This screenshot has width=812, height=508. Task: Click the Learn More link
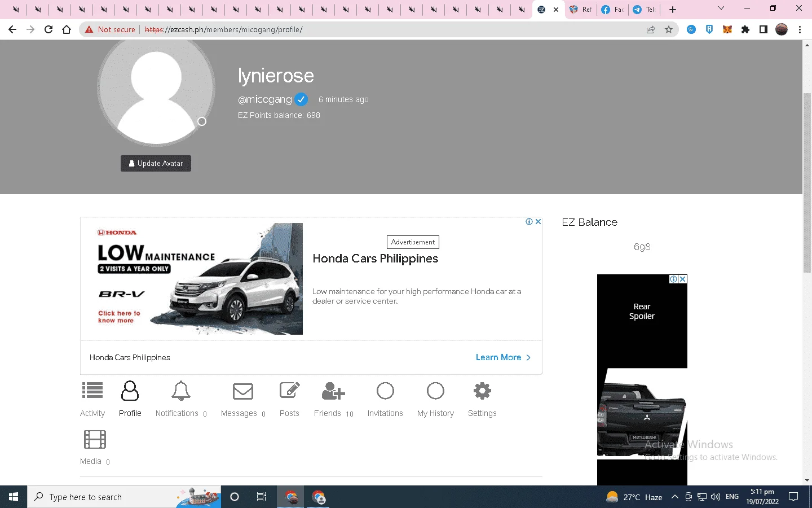503,357
